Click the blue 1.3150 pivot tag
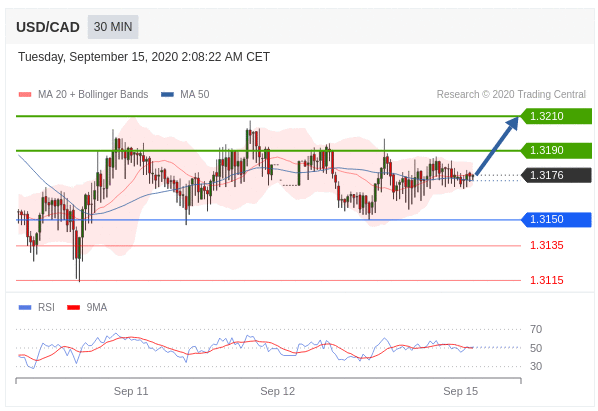598x411 pixels. 556,219
